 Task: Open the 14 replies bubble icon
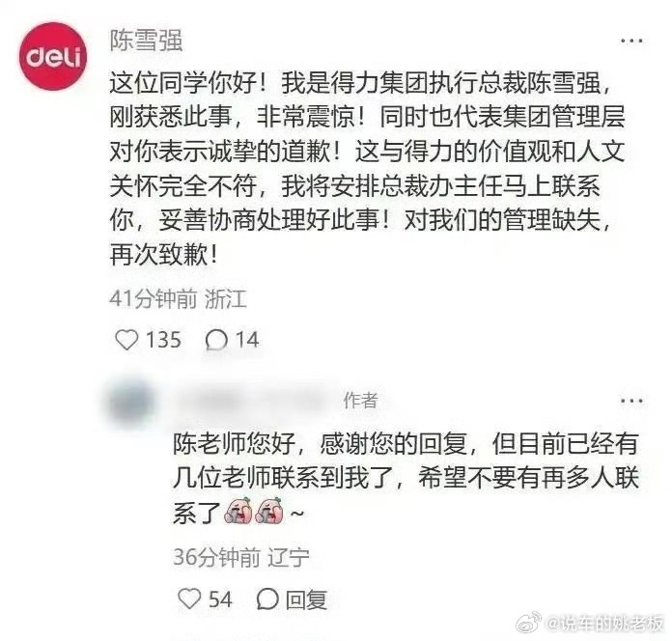(216, 340)
